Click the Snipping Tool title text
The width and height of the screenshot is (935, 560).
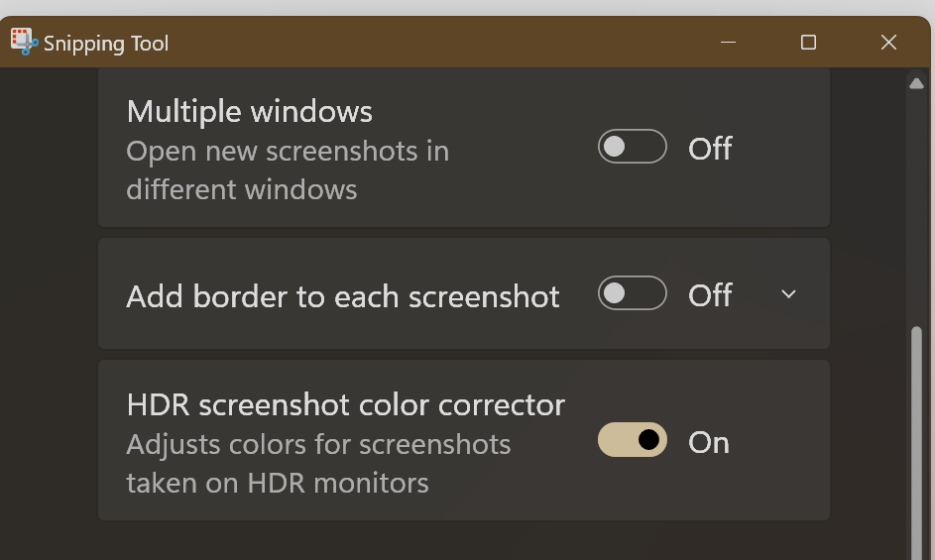coord(106,44)
